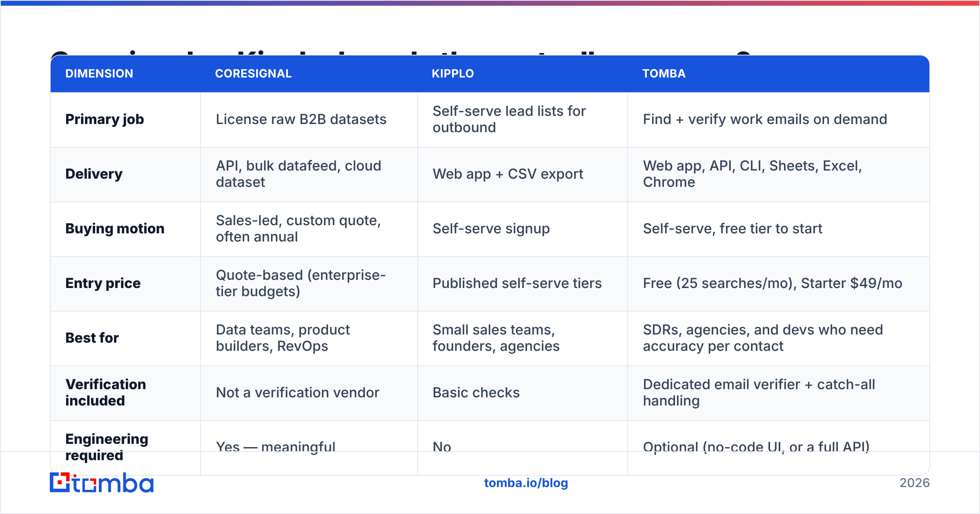Click the 2026 year label
The width and height of the screenshot is (980, 514).
tap(915, 483)
